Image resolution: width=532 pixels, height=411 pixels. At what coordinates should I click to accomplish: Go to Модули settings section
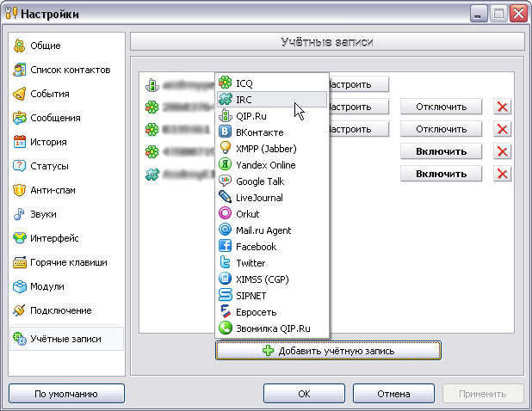pyautogui.click(x=66, y=286)
